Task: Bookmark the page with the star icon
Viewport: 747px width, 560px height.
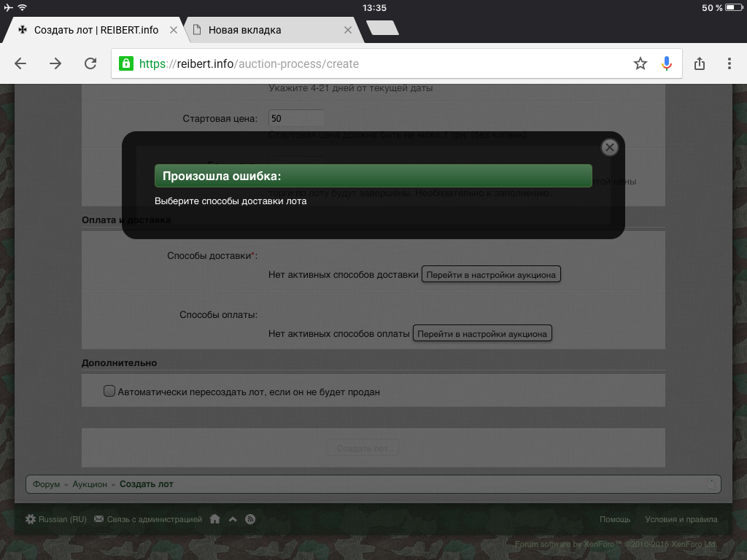Action: (x=640, y=63)
